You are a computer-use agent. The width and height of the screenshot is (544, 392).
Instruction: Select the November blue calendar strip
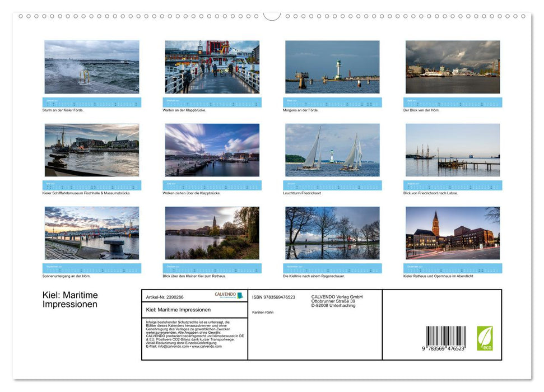pyautogui.click(x=332, y=268)
